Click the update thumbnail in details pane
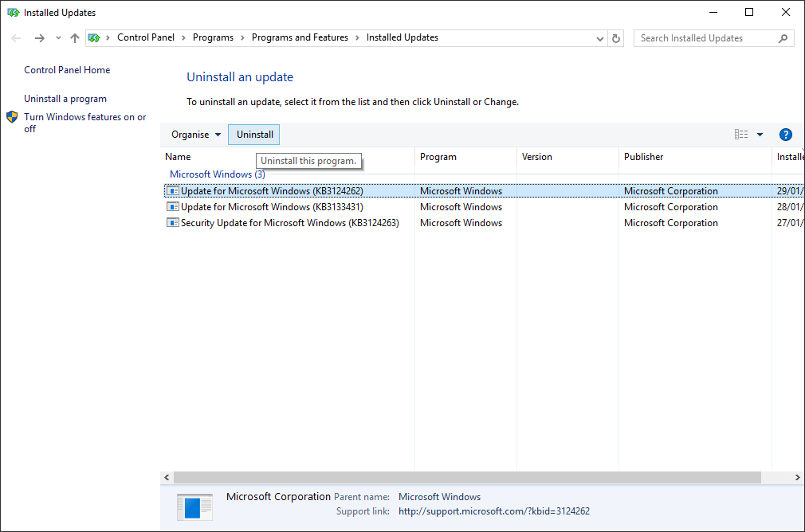The image size is (805, 532). (194, 507)
